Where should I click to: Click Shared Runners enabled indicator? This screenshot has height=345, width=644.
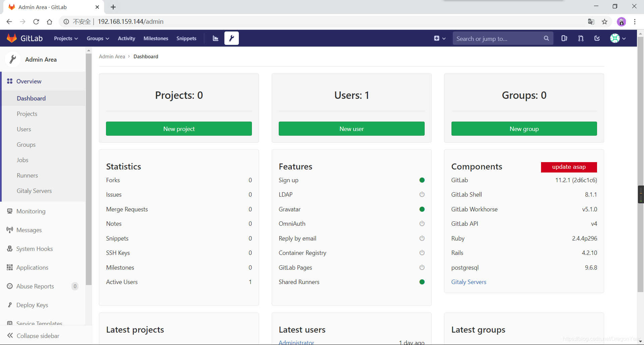422,282
